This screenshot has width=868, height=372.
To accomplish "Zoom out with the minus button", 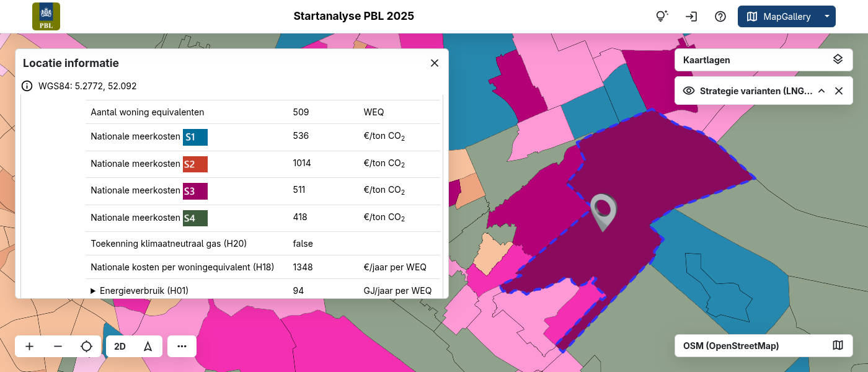I will 58,347.
